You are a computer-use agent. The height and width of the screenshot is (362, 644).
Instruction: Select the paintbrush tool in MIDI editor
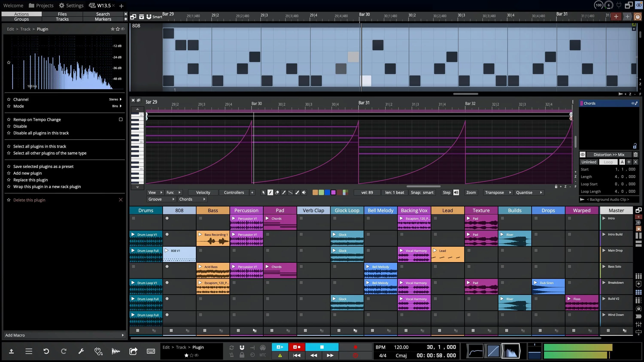pyautogui.click(x=297, y=192)
